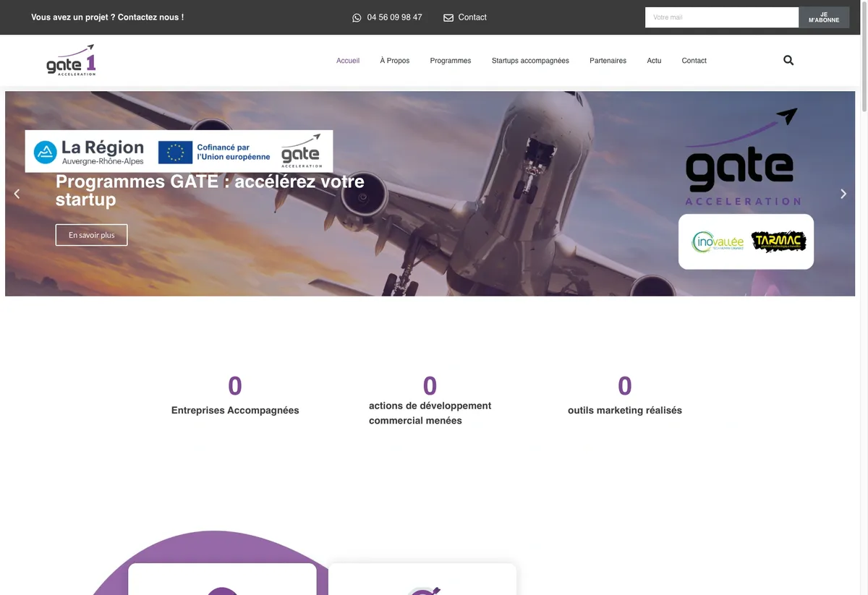Open the Programmes menu
The height and width of the screenshot is (595, 868).
pos(451,61)
